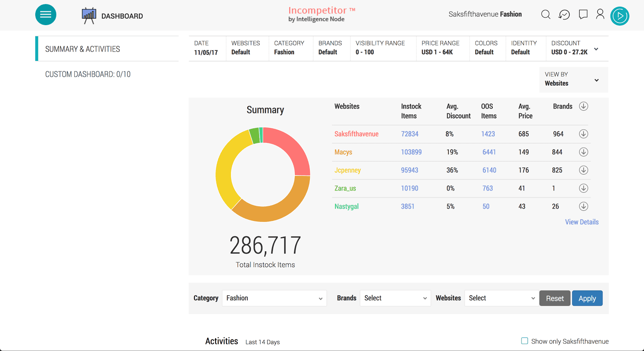The height and width of the screenshot is (351, 644).
Task: Click the download arrow in table header
Action: click(x=583, y=106)
